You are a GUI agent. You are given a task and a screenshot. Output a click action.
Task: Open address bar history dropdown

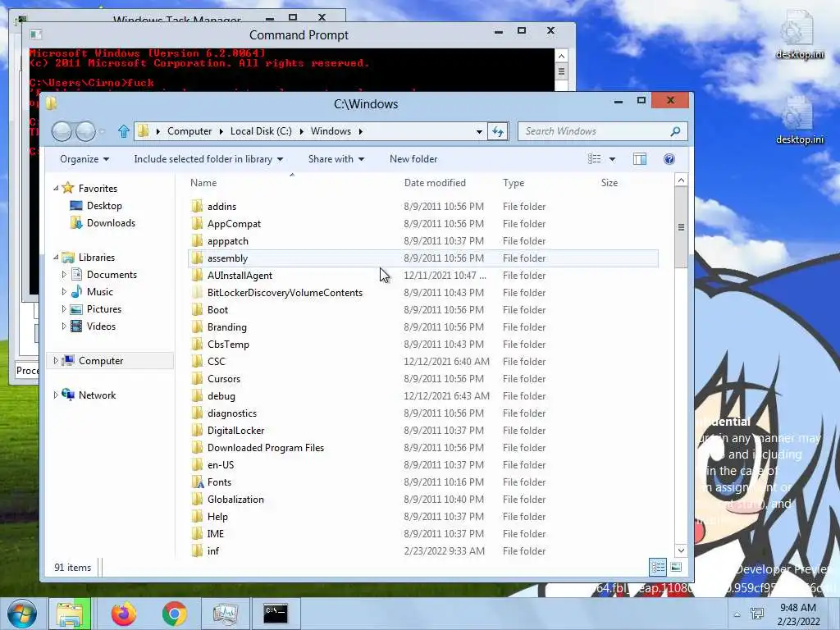pos(479,132)
